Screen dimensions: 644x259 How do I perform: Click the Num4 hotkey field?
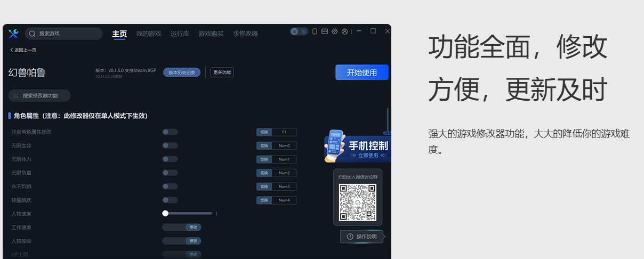284,200
